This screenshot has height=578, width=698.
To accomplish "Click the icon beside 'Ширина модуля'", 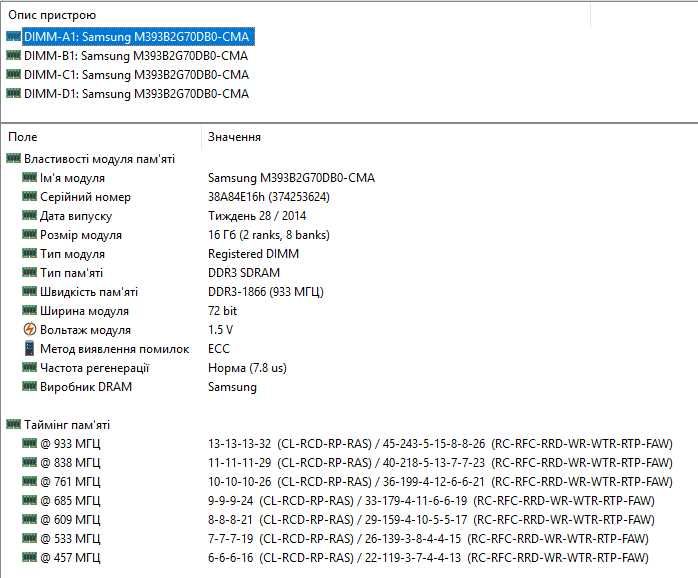I will (x=29, y=310).
